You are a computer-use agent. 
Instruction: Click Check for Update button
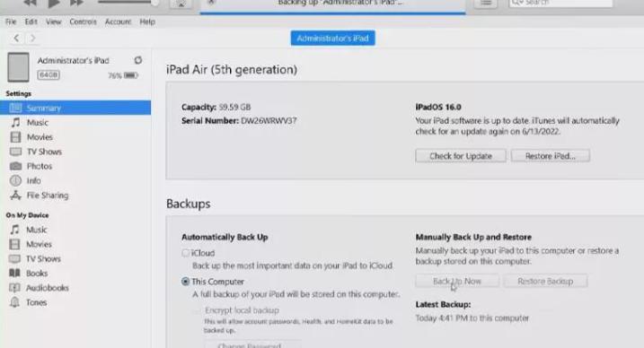[x=461, y=156]
